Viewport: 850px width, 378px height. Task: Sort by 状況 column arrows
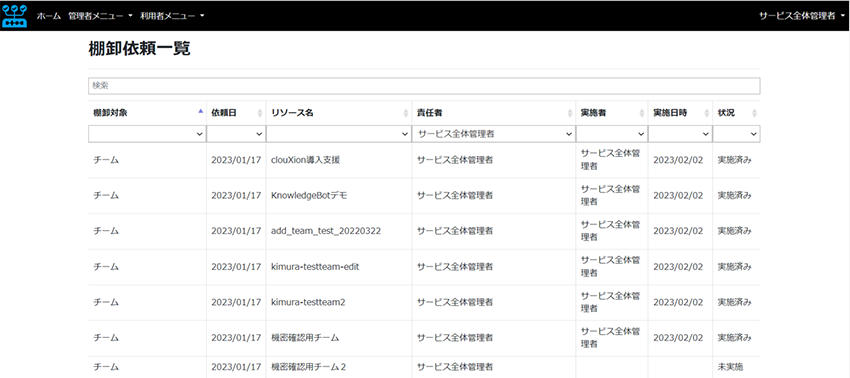(x=754, y=113)
